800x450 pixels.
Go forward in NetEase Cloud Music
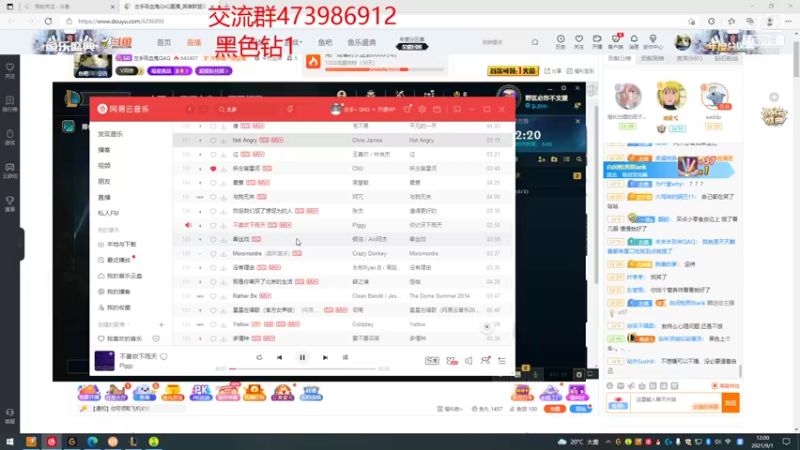tap(203, 109)
